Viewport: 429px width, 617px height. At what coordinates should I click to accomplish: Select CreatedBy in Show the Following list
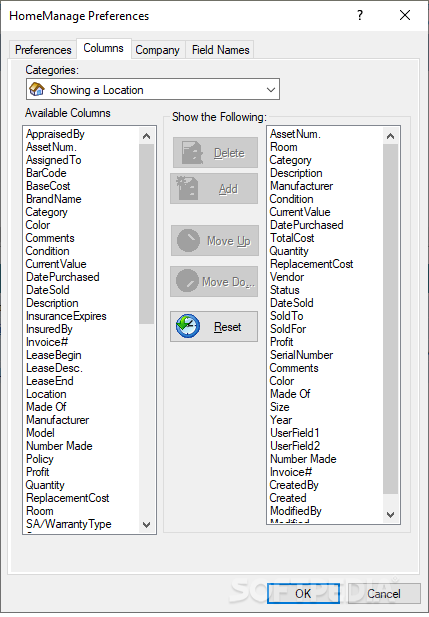pos(294,485)
